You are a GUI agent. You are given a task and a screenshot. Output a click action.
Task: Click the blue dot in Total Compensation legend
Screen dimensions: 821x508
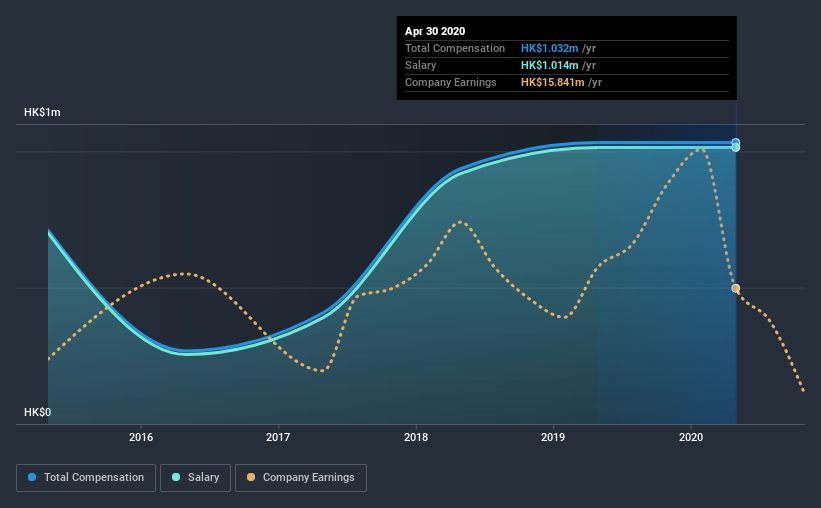32,477
